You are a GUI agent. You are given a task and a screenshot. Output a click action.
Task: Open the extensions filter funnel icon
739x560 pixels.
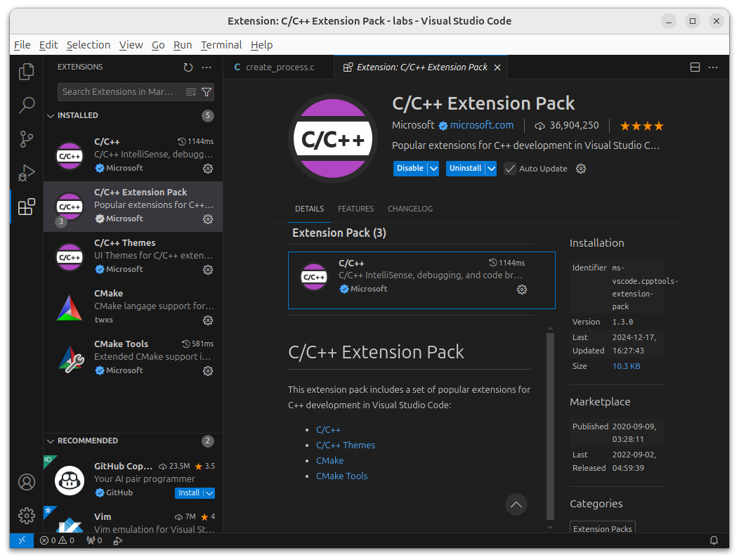(x=206, y=92)
